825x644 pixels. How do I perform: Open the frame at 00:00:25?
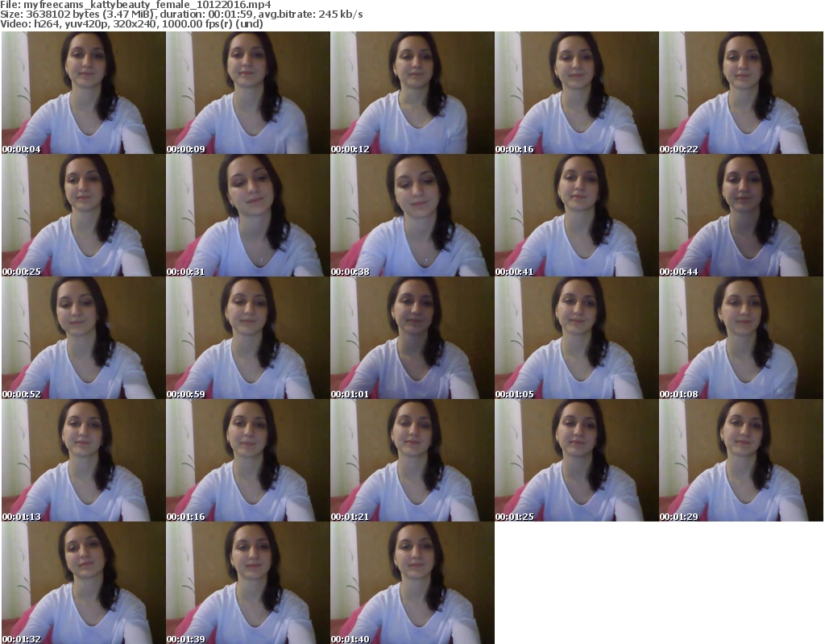[x=84, y=215]
